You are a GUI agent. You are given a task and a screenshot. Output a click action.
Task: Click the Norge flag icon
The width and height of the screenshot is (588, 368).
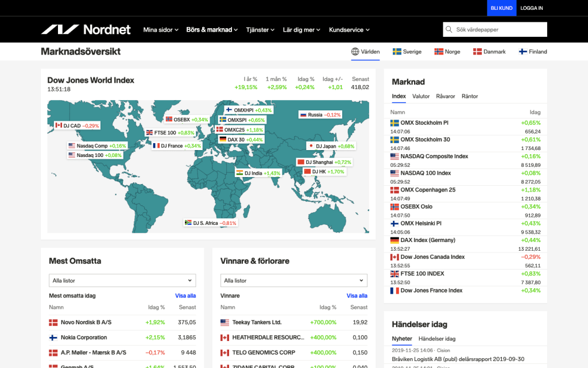coord(439,52)
